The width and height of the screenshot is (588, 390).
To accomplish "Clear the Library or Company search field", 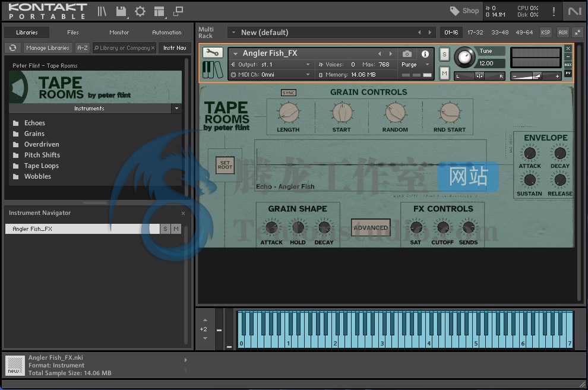I will pyautogui.click(x=153, y=48).
